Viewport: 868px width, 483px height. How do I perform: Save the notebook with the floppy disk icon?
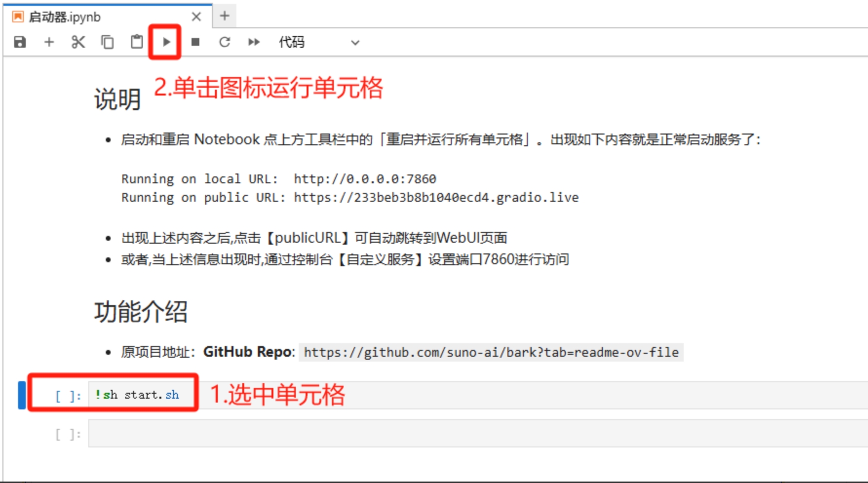19,42
